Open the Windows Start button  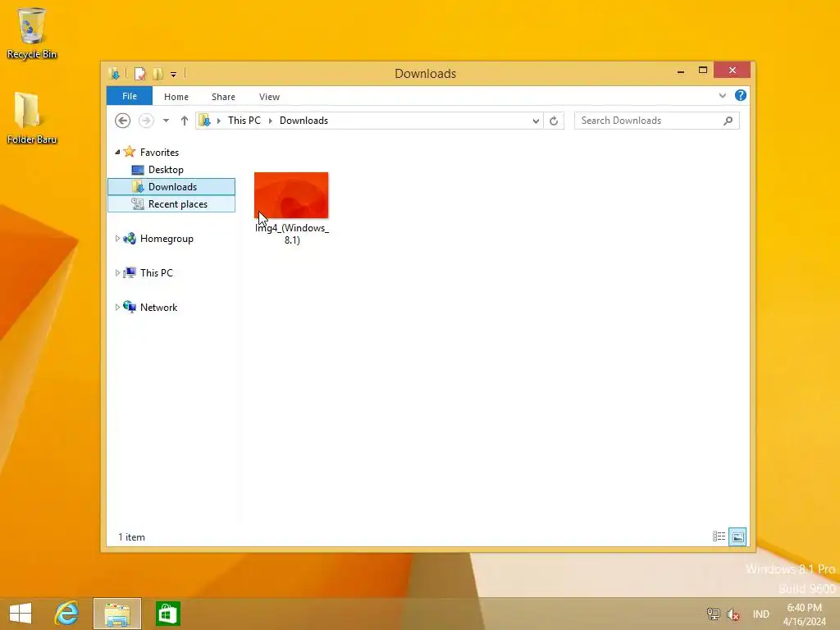point(21,614)
